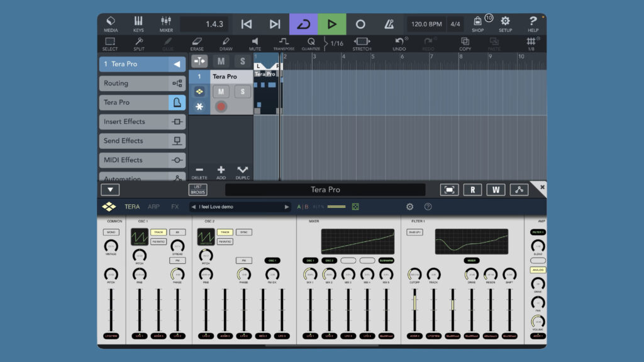Toggle the cycle loop button

[304, 24]
